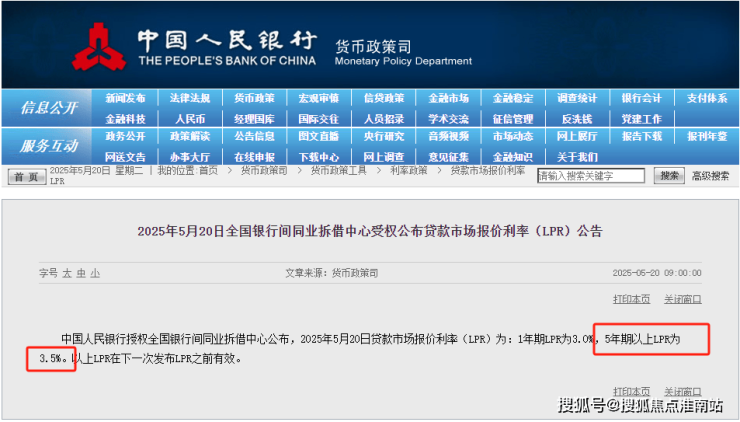Select the 报刊年鉴 menu item

pyautogui.click(x=707, y=136)
